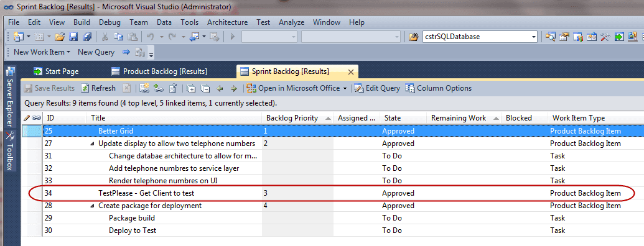Image resolution: width=644 pixels, height=246 pixels.
Task: Click the Outdent left arrow icon
Action: click(220, 88)
